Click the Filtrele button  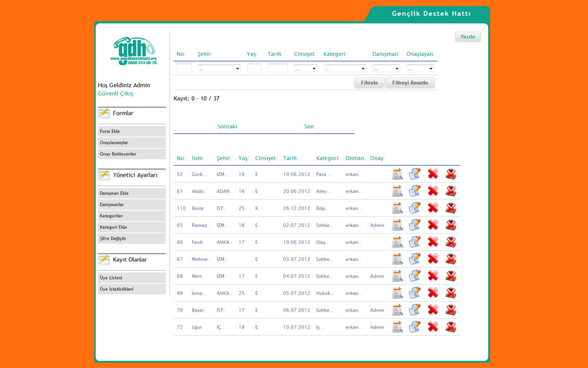tap(369, 83)
